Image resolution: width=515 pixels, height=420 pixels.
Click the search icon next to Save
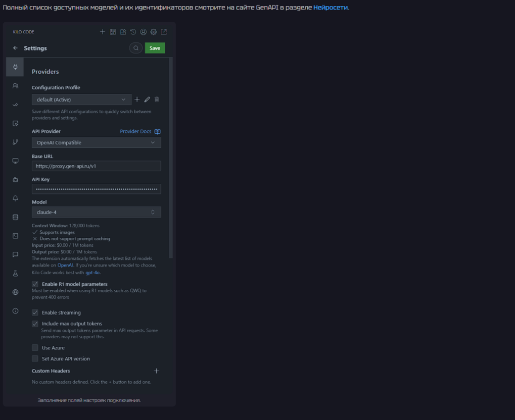[135, 48]
